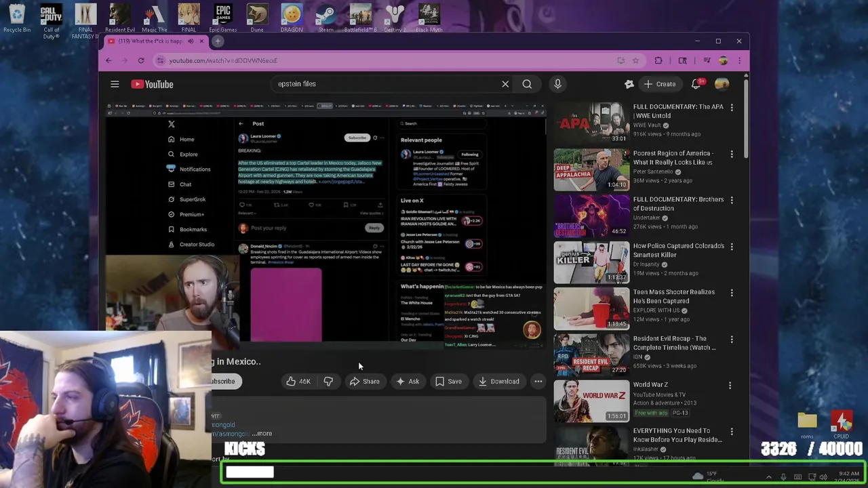The image size is (868, 488).
Task: Open Dr Insanity channel link
Action: 648,264
